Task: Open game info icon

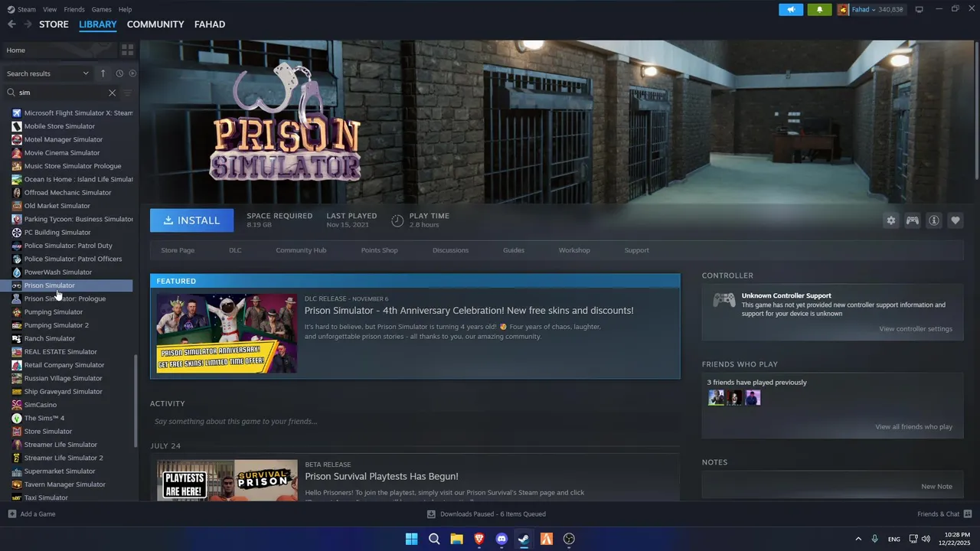Action: tap(934, 220)
